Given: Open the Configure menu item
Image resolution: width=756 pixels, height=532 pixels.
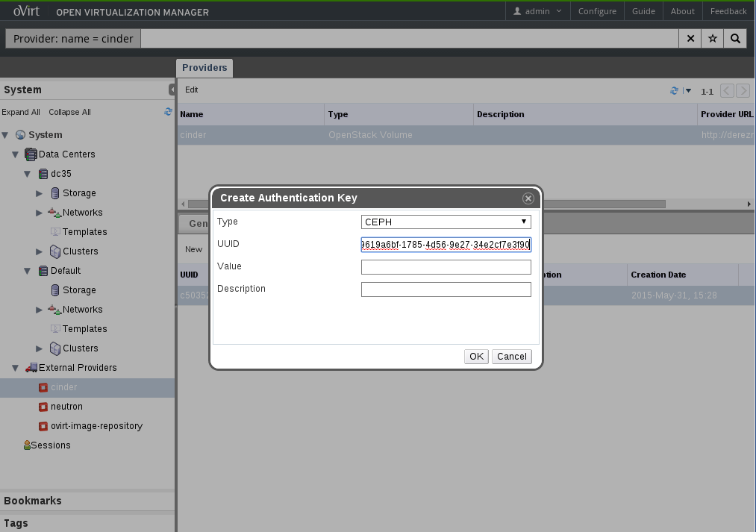Looking at the screenshot, I should pos(597,11).
